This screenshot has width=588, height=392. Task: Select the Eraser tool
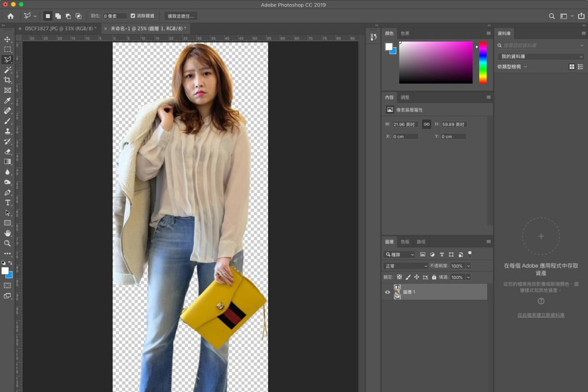7,152
